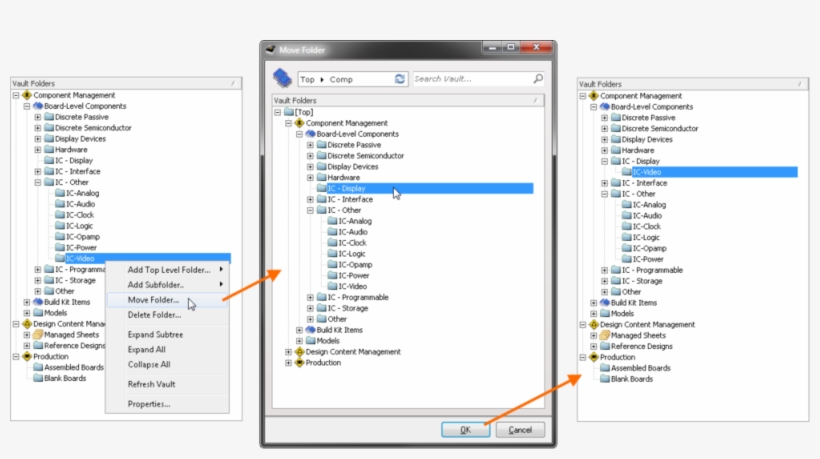Expand Production in Move Folder dialog tree
This screenshot has width=820, height=459.
(x=289, y=363)
